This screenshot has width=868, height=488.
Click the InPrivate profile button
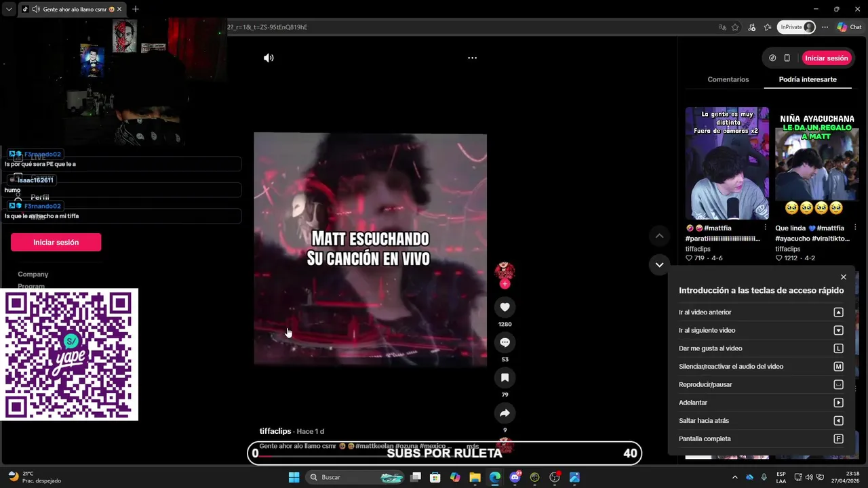tap(796, 27)
